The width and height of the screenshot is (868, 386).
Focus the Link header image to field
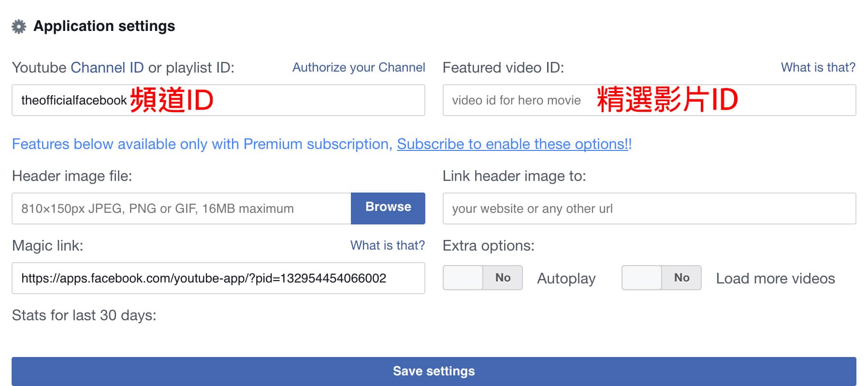[649, 208]
